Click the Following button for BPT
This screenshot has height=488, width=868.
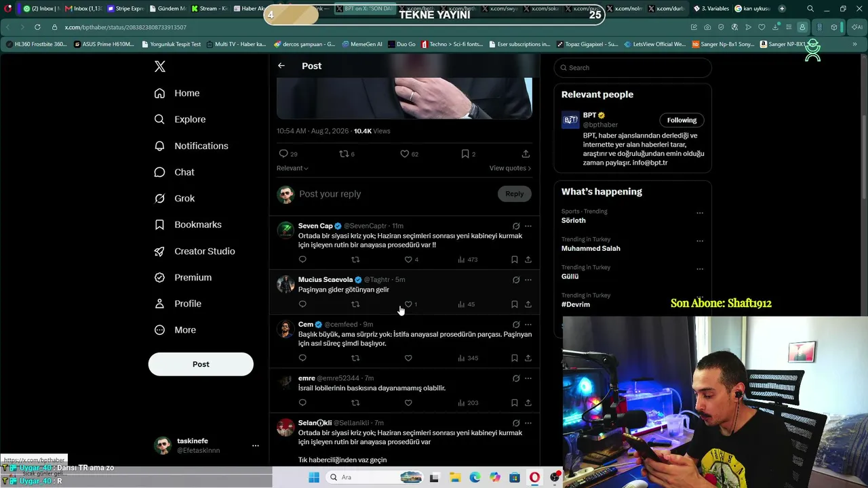click(x=682, y=120)
